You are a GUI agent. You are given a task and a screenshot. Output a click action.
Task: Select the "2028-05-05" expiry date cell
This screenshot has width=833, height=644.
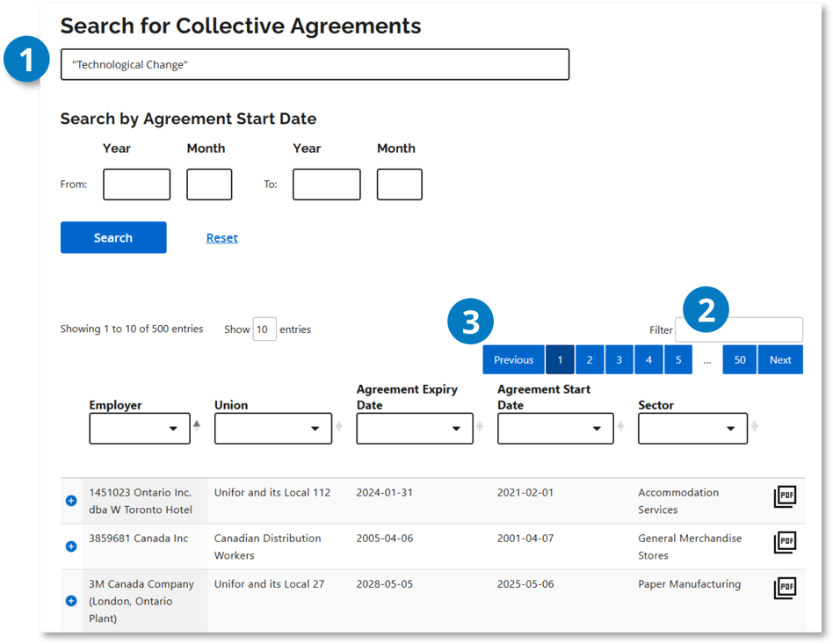pyautogui.click(x=384, y=584)
